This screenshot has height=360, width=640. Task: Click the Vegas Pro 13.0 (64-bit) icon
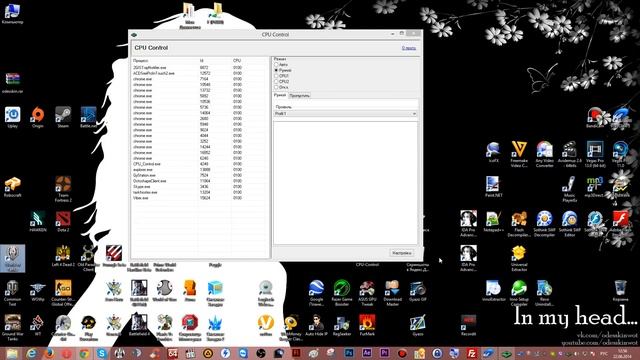pos(595,154)
